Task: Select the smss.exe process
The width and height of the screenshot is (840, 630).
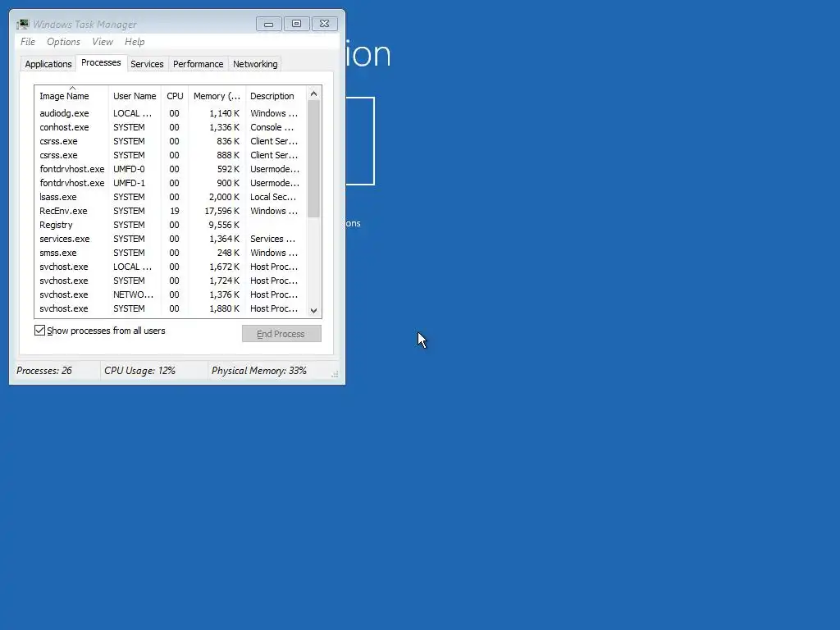Action: 171,253
